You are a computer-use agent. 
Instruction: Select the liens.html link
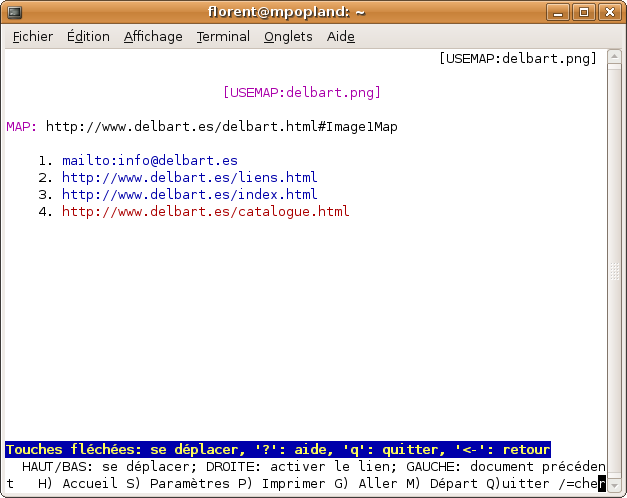[190, 177]
